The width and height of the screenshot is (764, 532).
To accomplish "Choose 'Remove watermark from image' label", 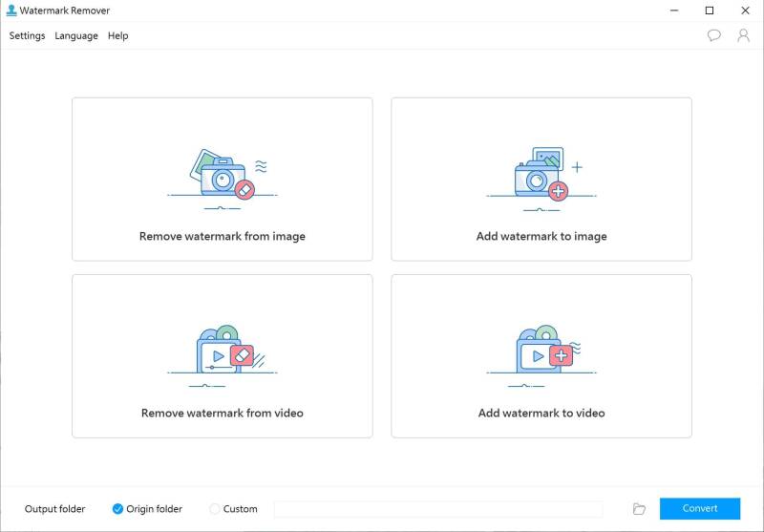I will click(223, 236).
